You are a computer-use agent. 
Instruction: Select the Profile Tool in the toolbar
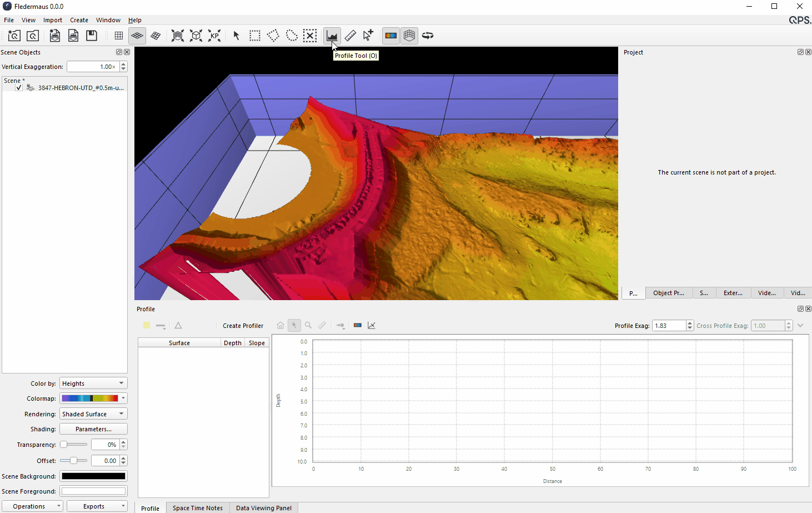(332, 36)
